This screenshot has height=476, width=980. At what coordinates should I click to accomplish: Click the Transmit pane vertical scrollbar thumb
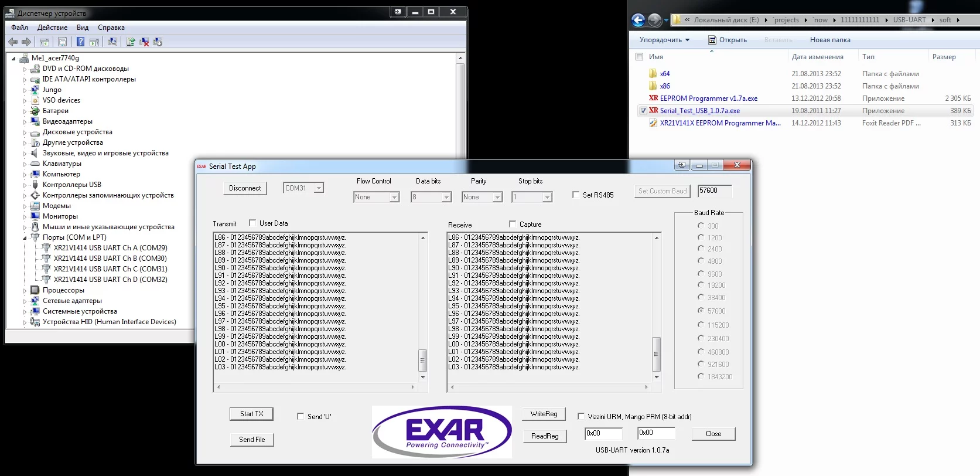pyautogui.click(x=422, y=361)
